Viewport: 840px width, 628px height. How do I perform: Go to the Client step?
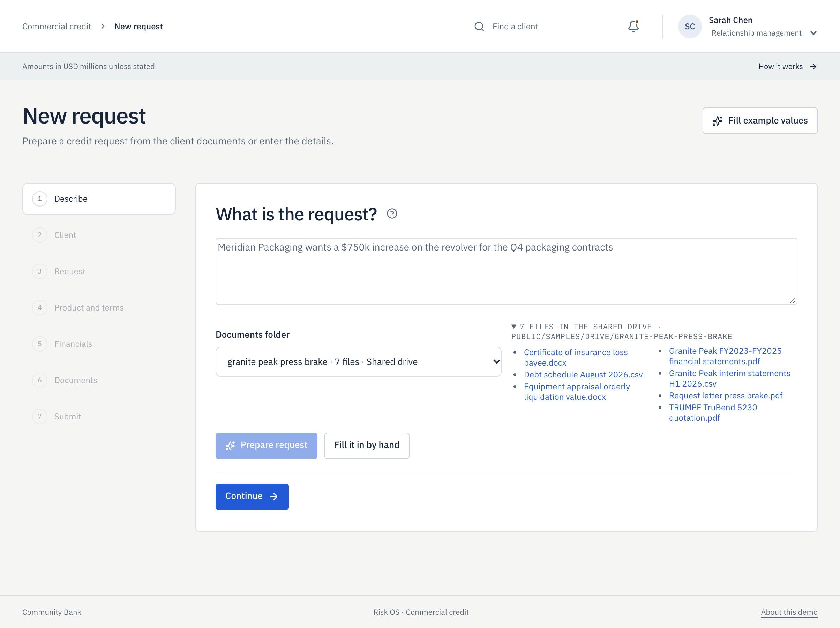click(99, 235)
